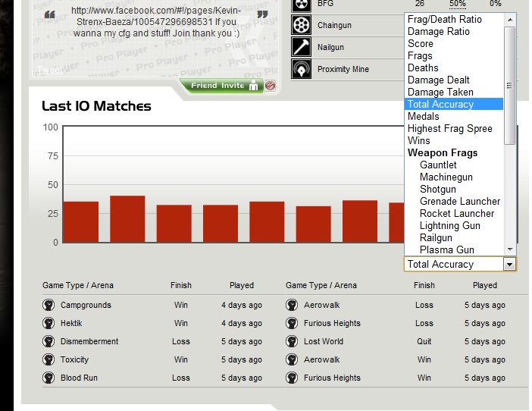Open the Dismemberment match entry
Image resolution: width=532 pixels, height=411 pixels.
coord(89,341)
